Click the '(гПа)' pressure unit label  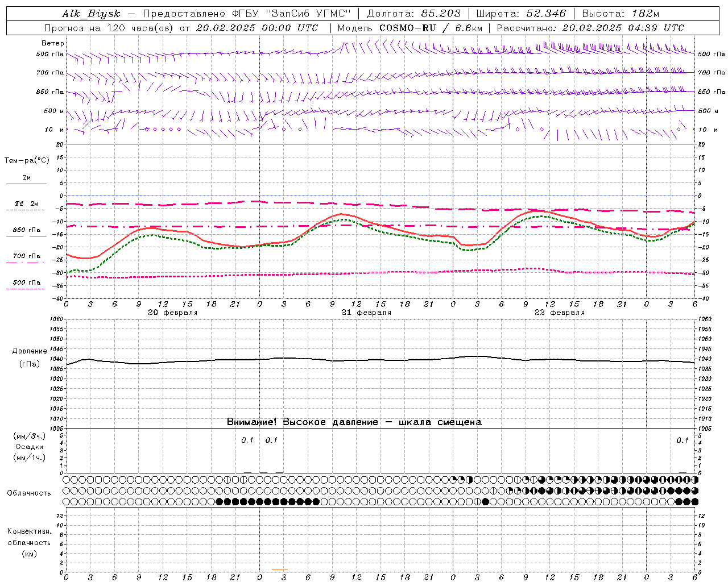[30, 364]
